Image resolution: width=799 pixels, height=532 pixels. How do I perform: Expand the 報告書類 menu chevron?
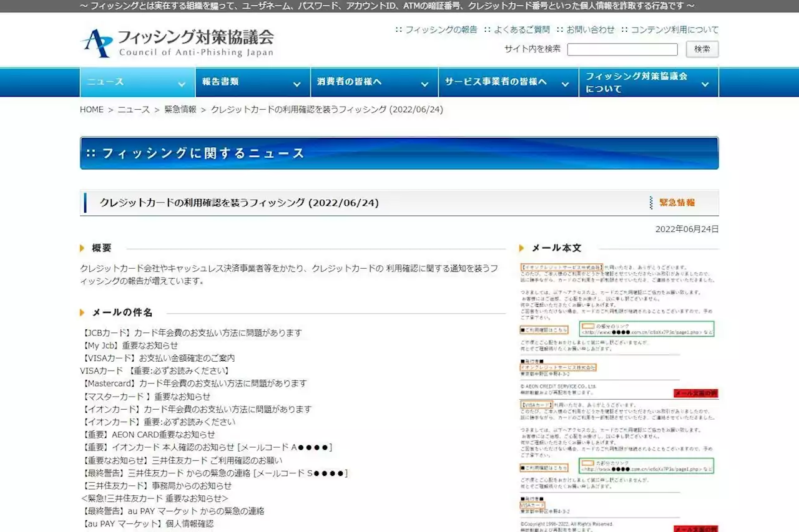(297, 84)
